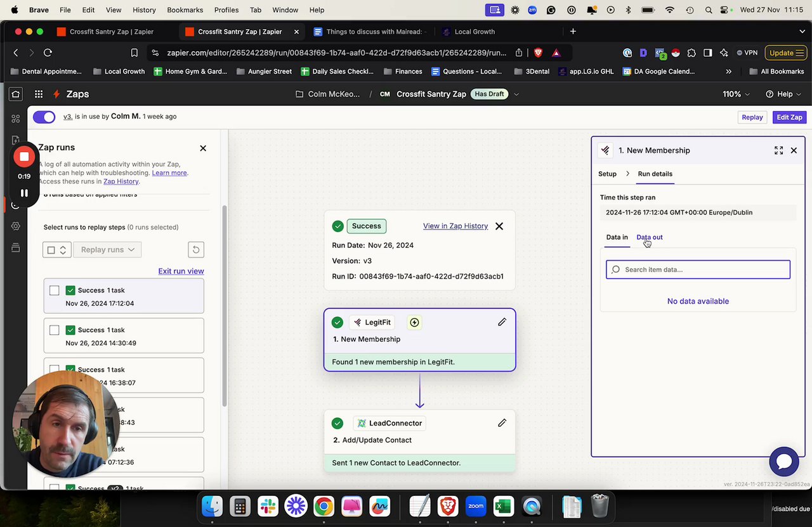Open the Help dropdown menu
Screen dimensions: 812x527
[784, 94]
